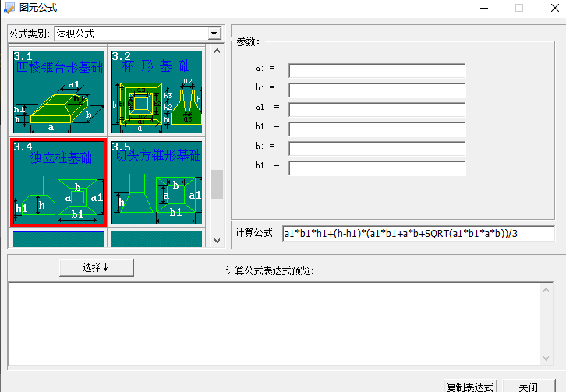Select the 3.1 四棱锥台形基础 formula thumbnail
This screenshot has width=566, height=392.
(58, 92)
